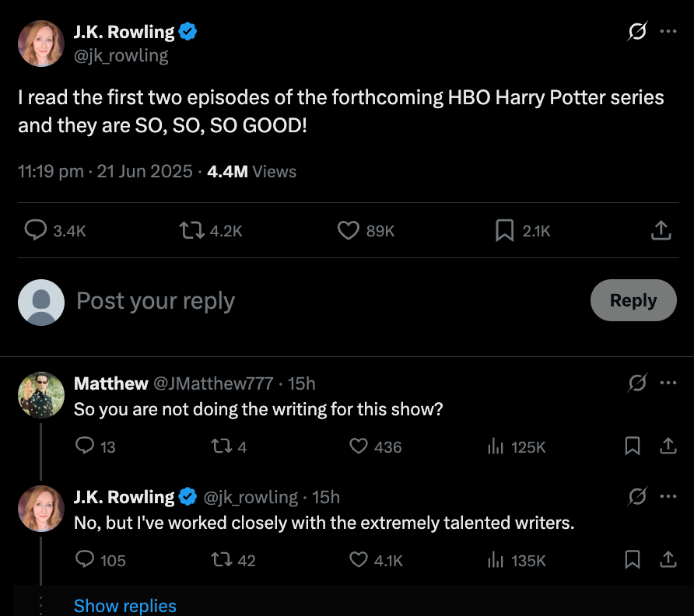
Task: Click the Post your reply field
Action: (156, 301)
